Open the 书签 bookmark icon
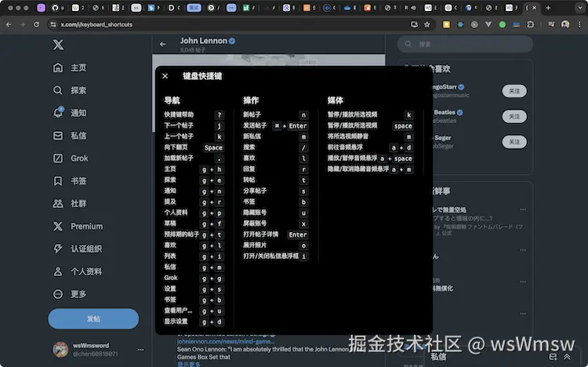This screenshot has height=367, width=588. point(58,181)
